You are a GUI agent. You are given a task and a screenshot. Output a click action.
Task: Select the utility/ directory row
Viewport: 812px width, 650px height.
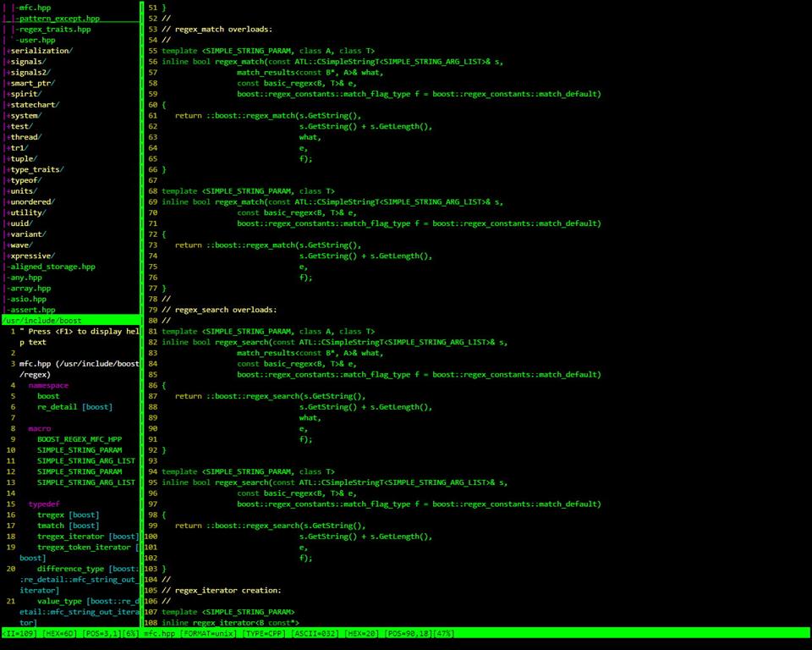click(26, 212)
